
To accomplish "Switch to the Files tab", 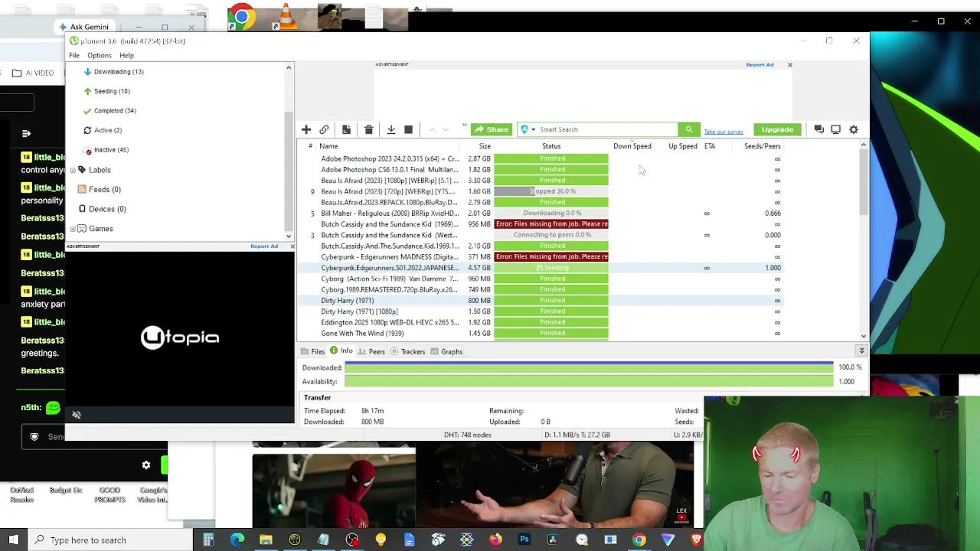I will (x=312, y=351).
